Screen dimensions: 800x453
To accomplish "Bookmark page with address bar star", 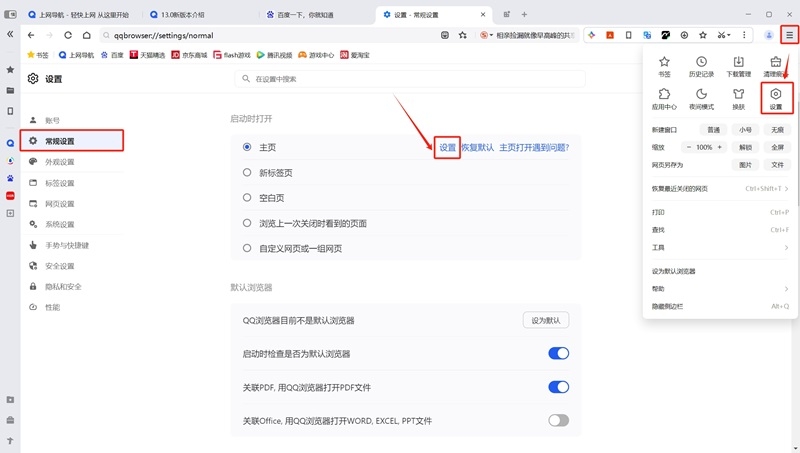I will click(x=463, y=35).
